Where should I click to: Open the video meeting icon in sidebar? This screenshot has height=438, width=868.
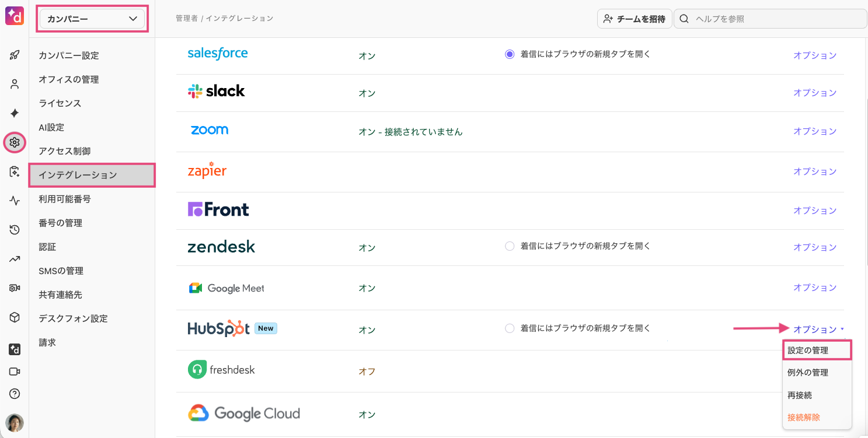pyautogui.click(x=15, y=372)
